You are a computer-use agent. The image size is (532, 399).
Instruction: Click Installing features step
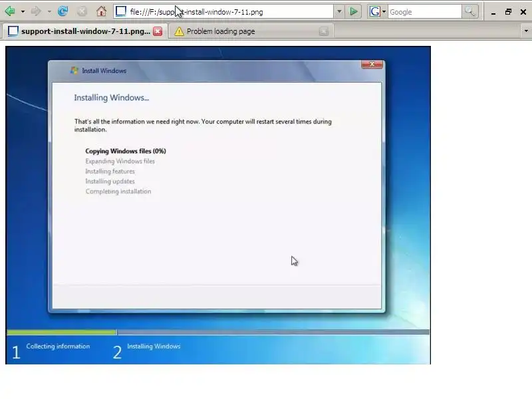(110, 172)
